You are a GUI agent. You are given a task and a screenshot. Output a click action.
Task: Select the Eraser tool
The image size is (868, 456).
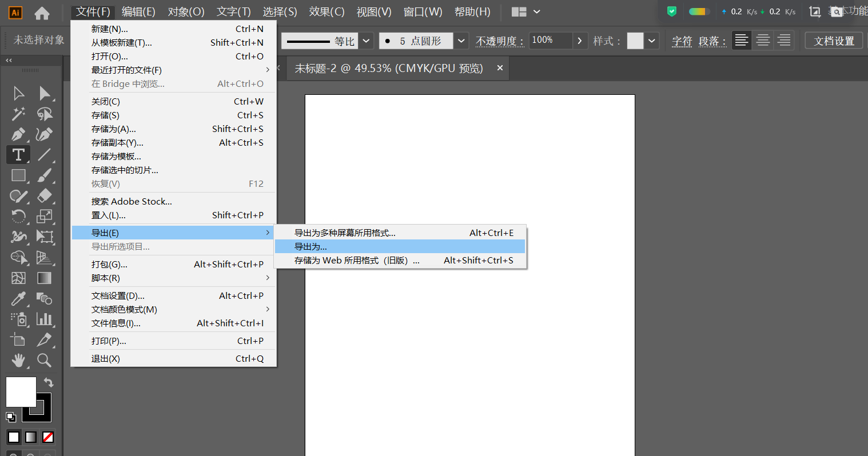[45, 195]
